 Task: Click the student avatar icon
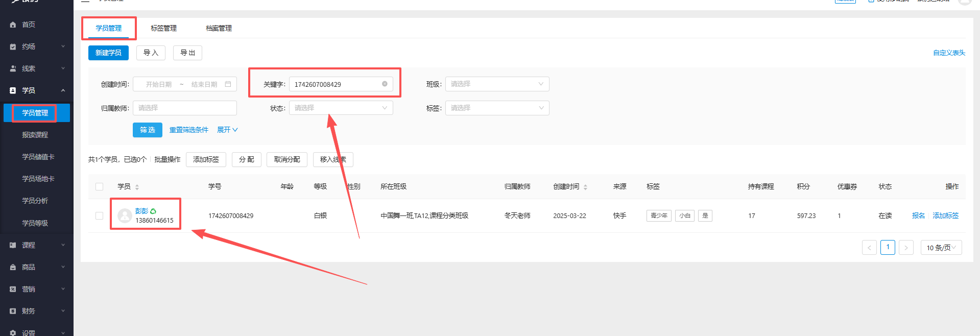pyautogui.click(x=125, y=215)
